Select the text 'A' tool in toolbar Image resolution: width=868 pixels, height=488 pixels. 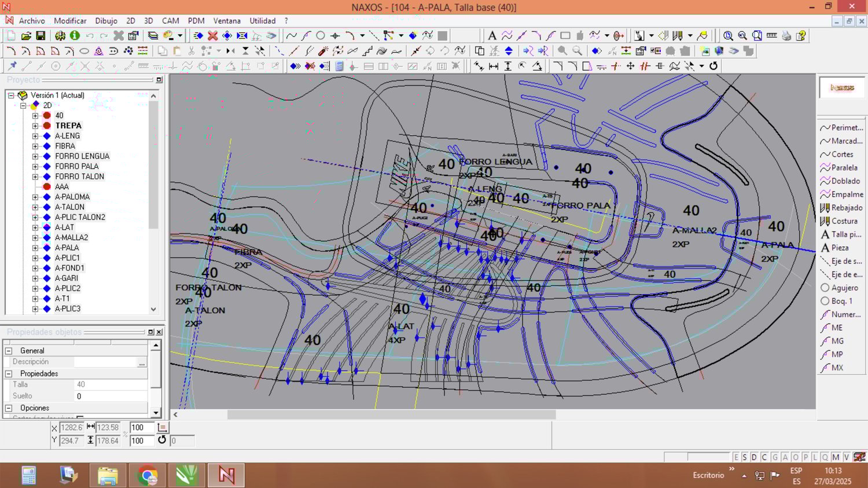(x=492, y=36)
